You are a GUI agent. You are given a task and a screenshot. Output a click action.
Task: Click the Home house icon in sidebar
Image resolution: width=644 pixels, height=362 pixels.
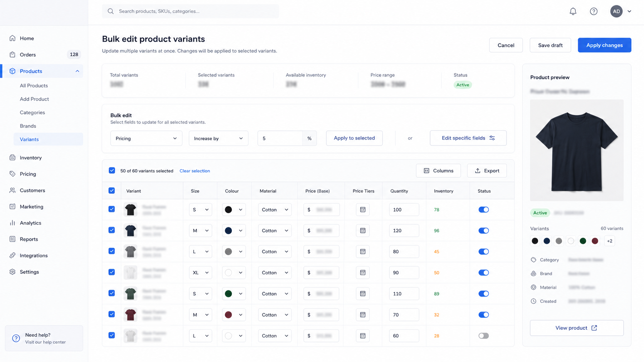tap(12, 38)
